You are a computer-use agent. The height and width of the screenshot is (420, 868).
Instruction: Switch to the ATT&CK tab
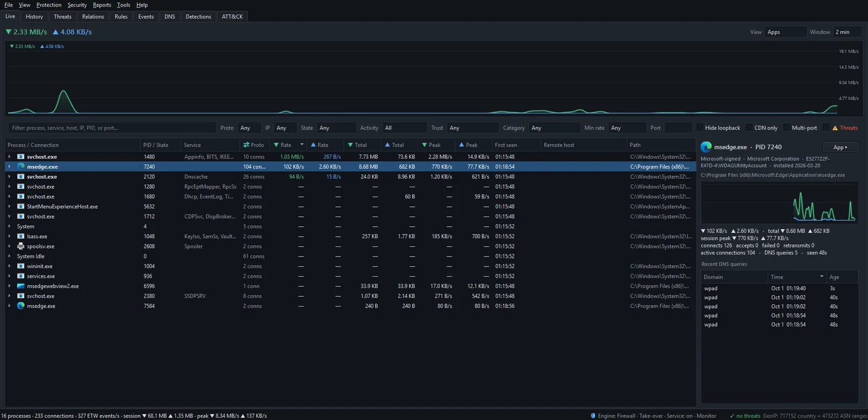[232, 17]
